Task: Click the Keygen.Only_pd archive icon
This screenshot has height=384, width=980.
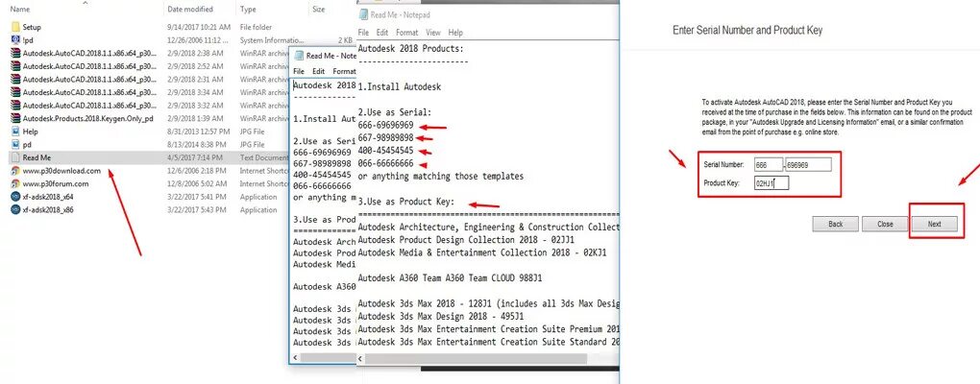Action: click(x=15, y=119)
